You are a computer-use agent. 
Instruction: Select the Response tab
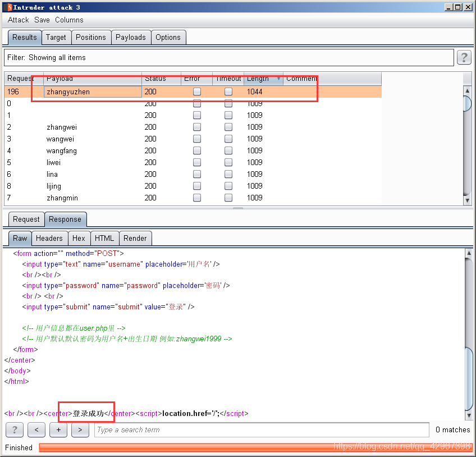pyautogui.click(x=65, y=220)
